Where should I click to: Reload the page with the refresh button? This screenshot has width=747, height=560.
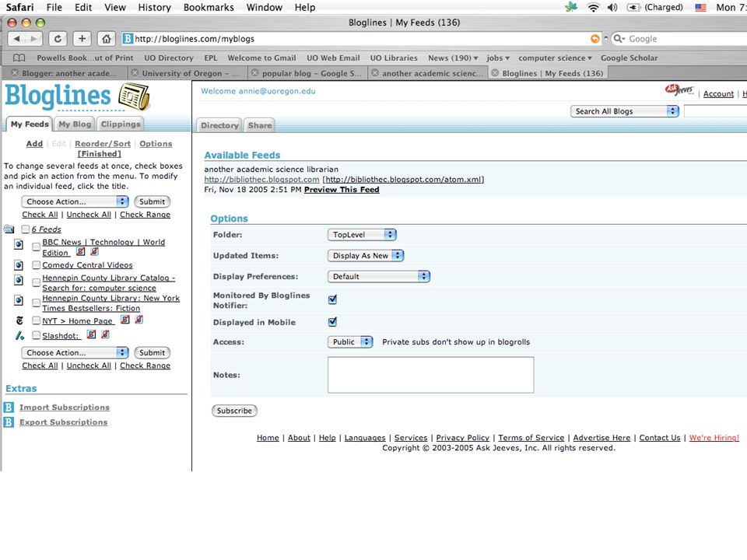(58, 39)
